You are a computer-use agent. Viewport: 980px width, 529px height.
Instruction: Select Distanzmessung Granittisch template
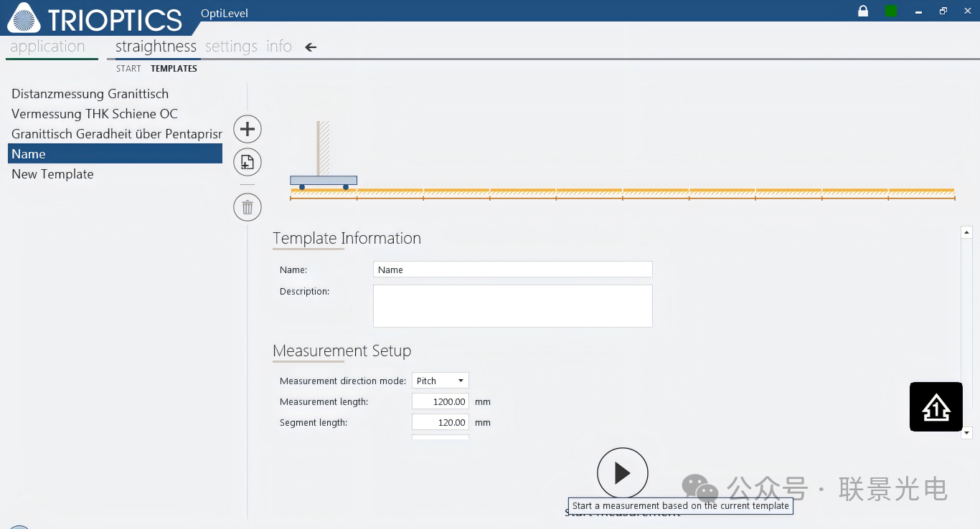click(x=90, y=94)
